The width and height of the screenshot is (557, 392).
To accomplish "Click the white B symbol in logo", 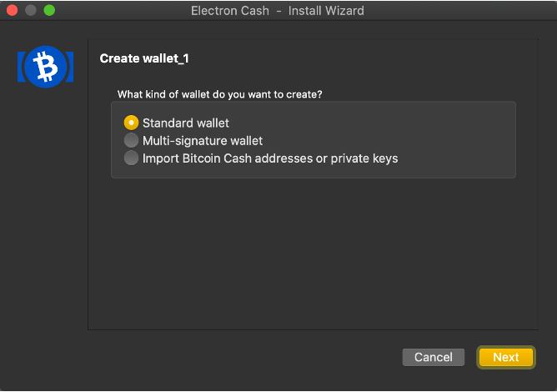I will (45, 67).
